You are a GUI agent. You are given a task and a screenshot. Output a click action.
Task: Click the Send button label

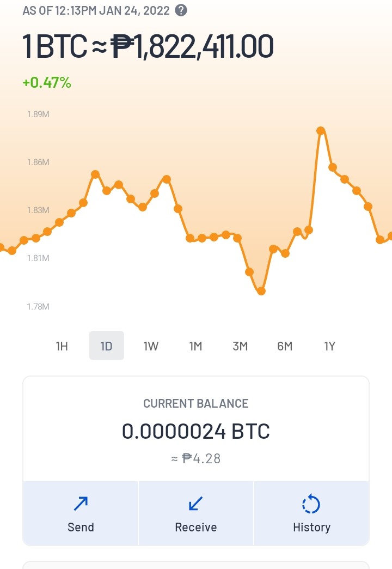[81, 527]
